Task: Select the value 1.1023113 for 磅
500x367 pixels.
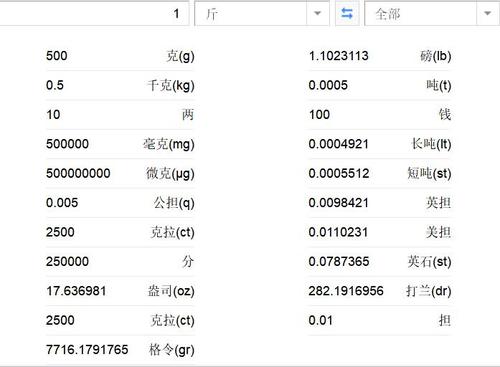Action: 338,56
